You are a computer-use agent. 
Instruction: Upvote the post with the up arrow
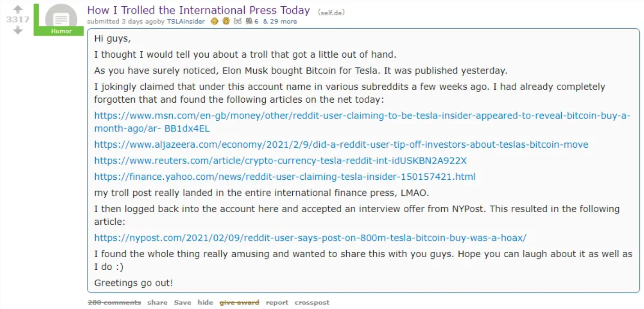pos(18,9)
